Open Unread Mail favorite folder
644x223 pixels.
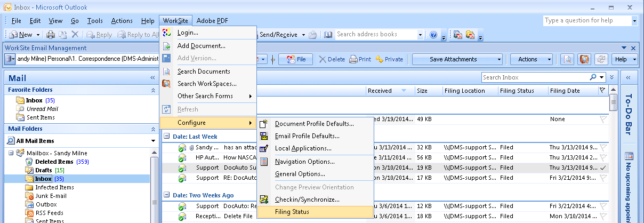42,109
